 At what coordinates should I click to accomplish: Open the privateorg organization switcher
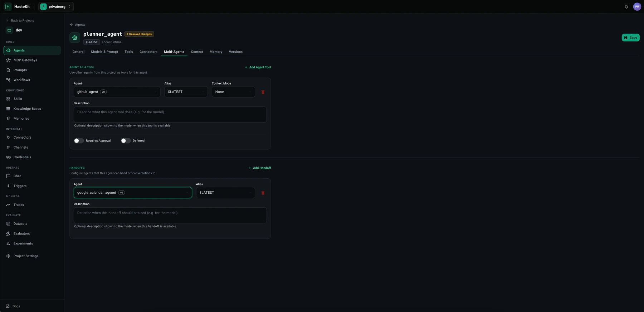pos(56,6)
